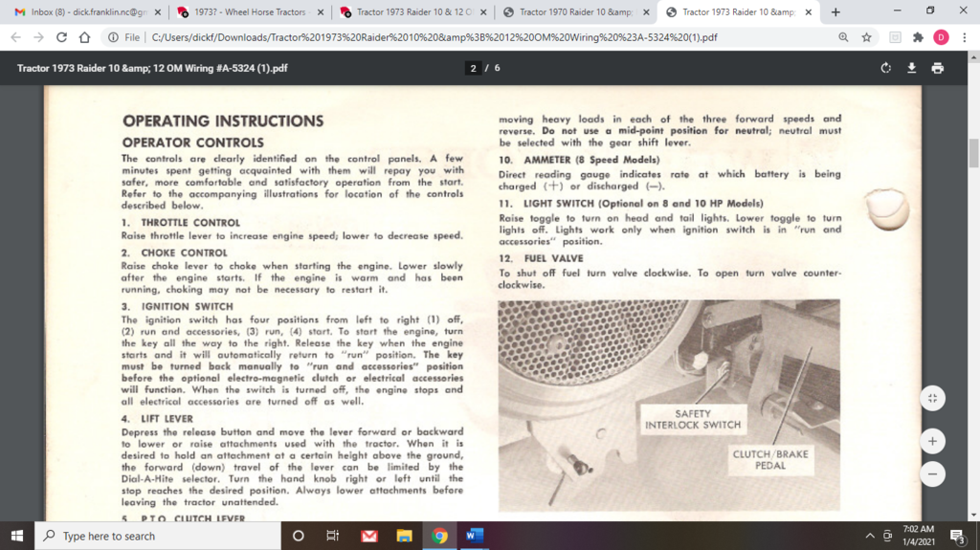
Task: Show hidden system tray icons
Action: point(870,536)
